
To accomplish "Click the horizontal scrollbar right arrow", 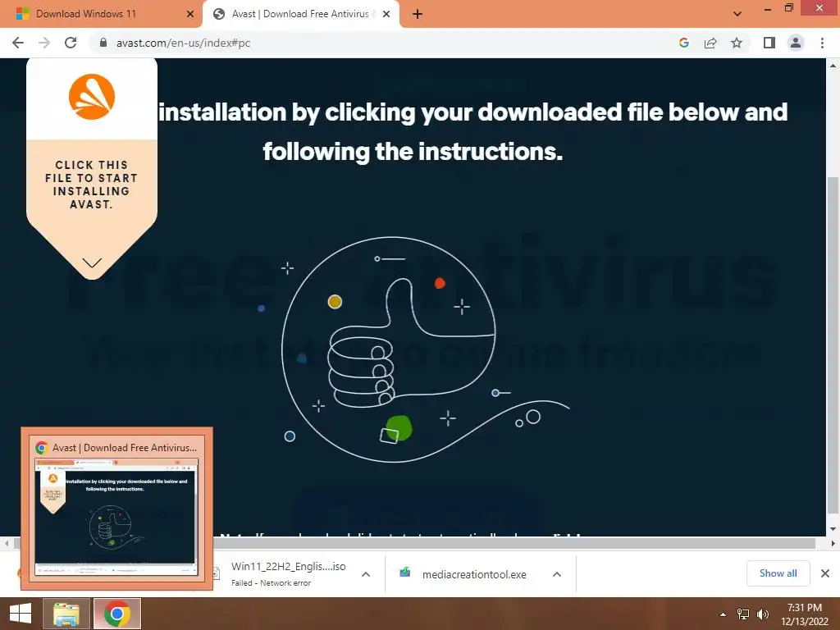I will click(x=833, y=543).
